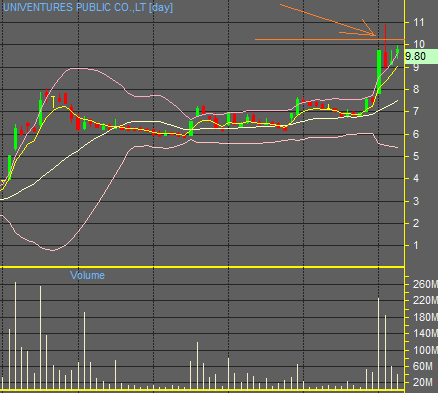This screenshot has width=438, height=393.
Task: Click the lower pink band trough near 1
Action: click(x=53, y=250)
